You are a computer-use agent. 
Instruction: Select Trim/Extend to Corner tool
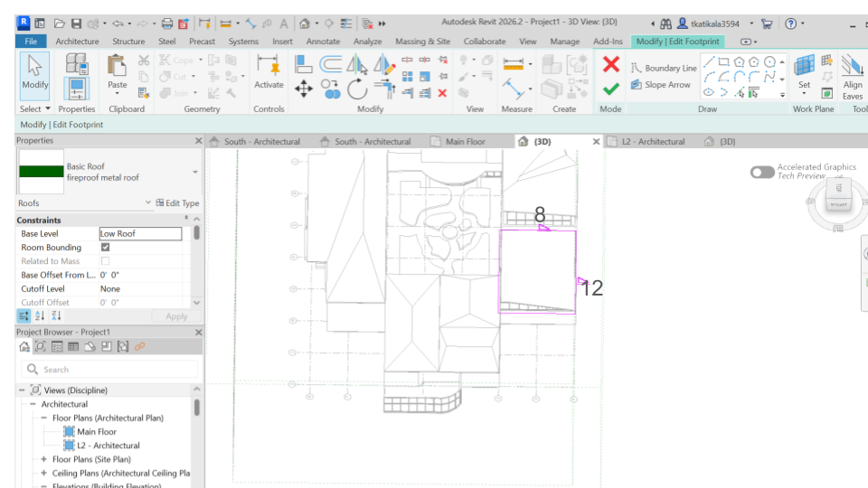pos(383,89)
